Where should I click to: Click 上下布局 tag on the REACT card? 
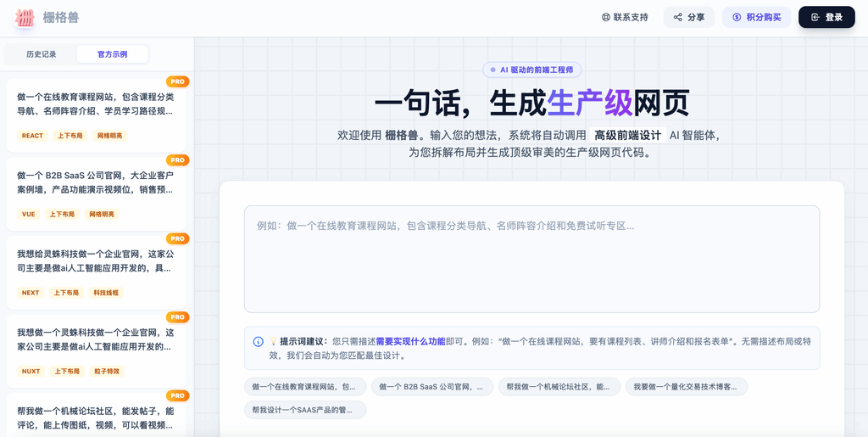pyautogui.click(x=70, y=136)
